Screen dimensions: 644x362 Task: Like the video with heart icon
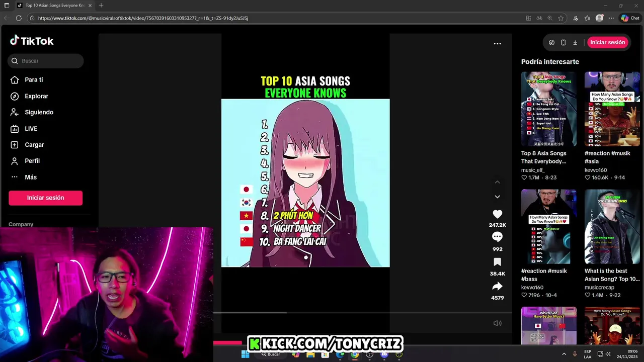[497, 214]
